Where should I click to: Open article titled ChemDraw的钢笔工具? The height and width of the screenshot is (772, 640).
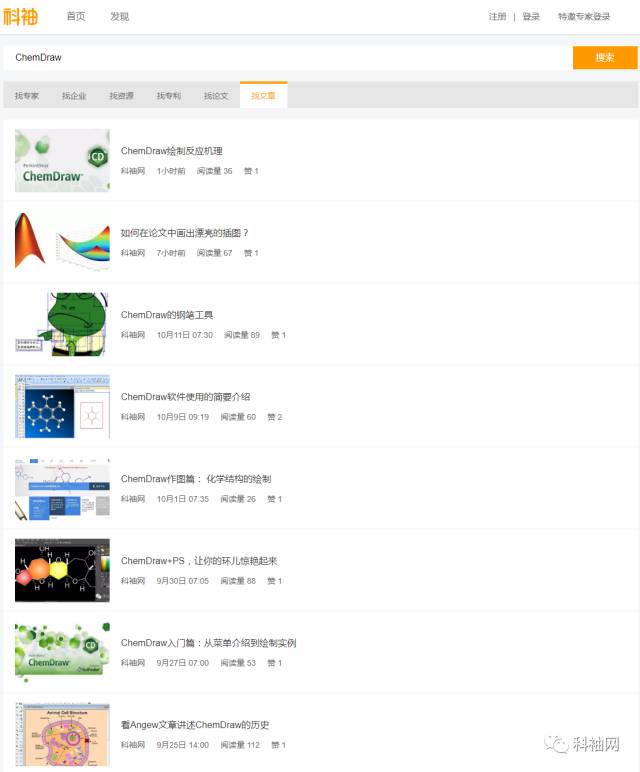tap(167, 315)
